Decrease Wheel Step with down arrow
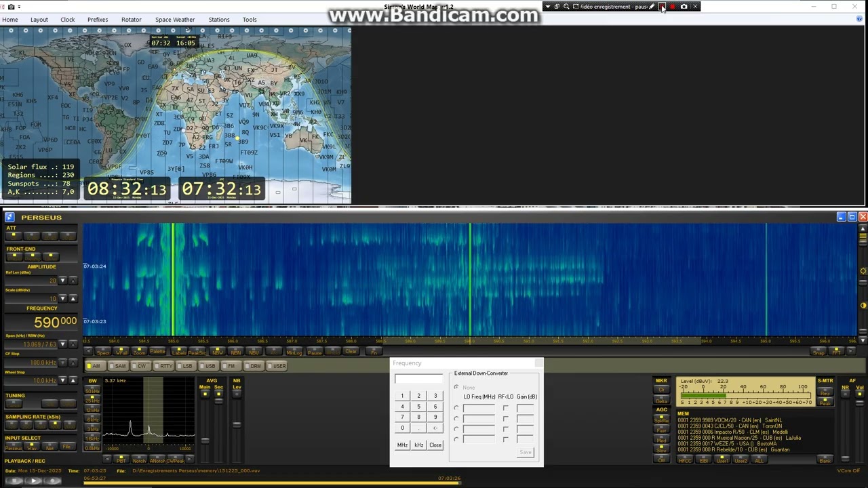 coord(62,380)
